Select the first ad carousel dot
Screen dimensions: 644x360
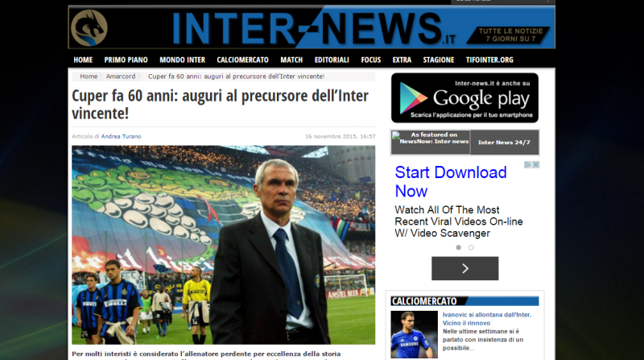[x=458, y=247]
